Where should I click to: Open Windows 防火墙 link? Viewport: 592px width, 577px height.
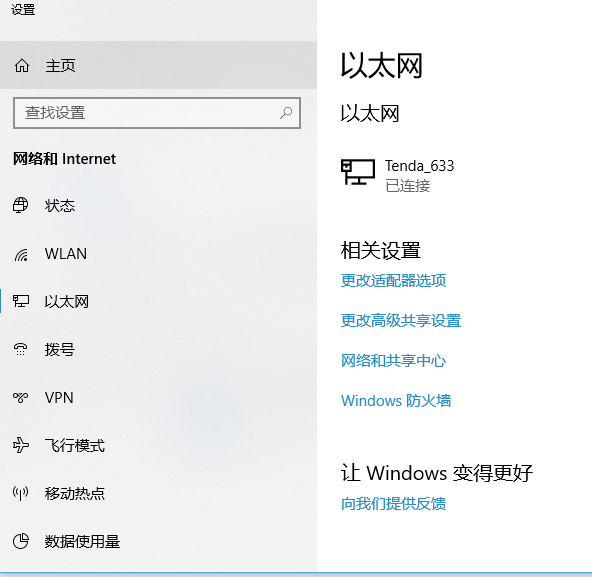(396, 401)
